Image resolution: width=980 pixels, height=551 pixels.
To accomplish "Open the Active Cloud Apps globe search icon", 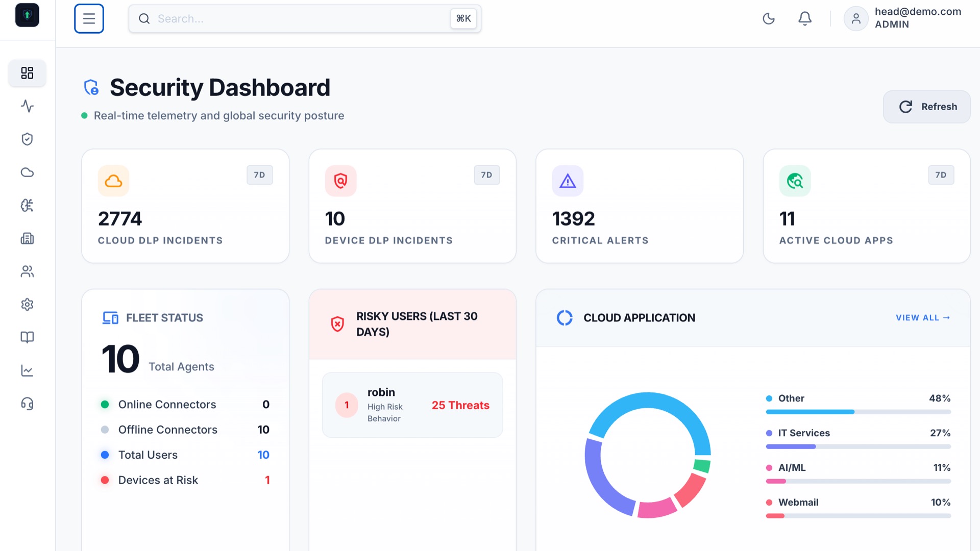I will click(x=795, y=181).
